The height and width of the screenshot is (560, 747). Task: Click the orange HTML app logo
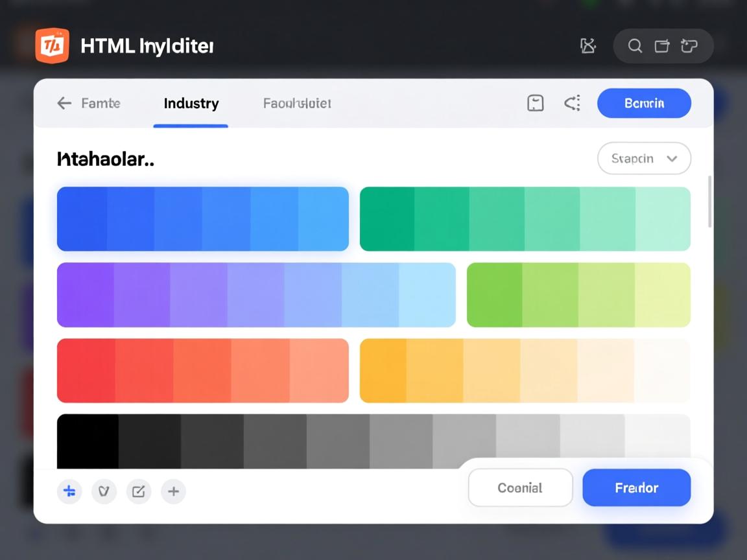[52, 46]
